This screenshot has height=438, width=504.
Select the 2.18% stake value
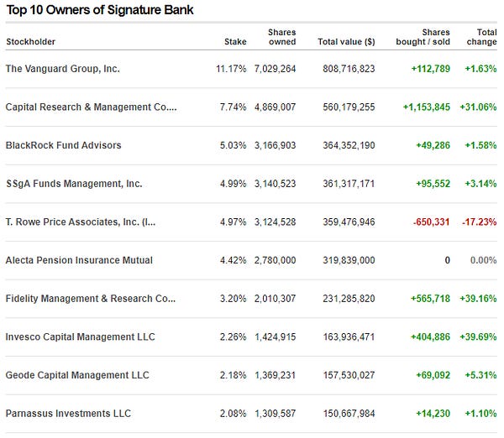tap(233, 375)
